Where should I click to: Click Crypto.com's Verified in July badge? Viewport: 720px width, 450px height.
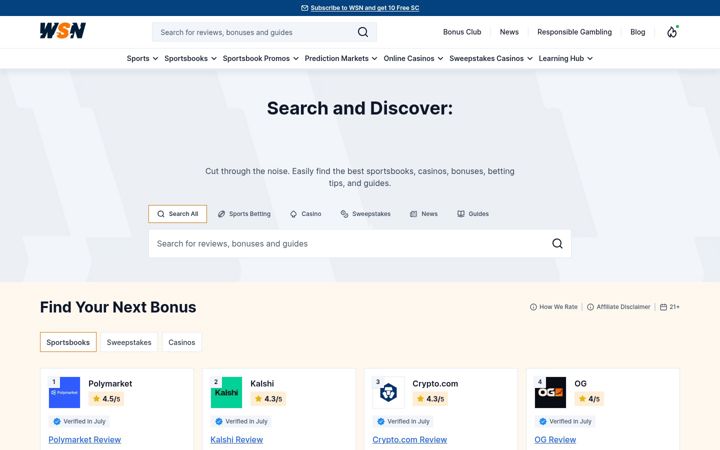click(403, 421)
